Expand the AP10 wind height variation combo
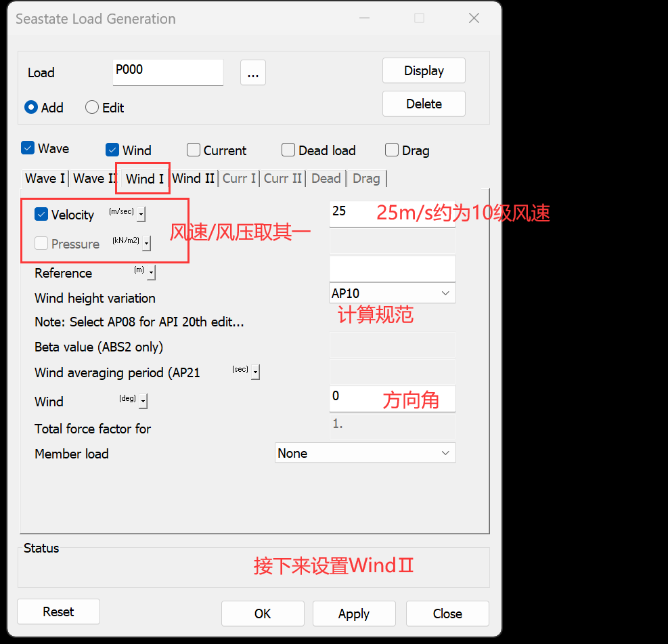The height and width of the screenshot is (644, 668). click(445, 293)
